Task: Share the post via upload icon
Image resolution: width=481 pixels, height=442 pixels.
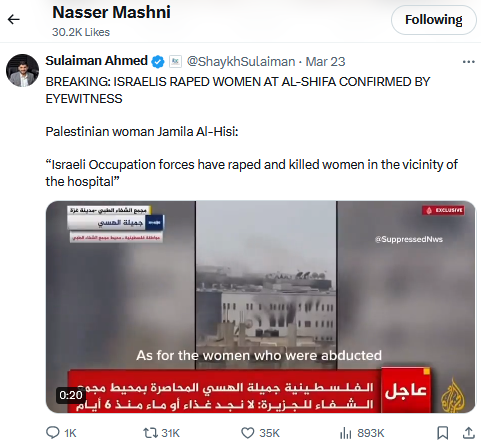Action: coord(469,433)
